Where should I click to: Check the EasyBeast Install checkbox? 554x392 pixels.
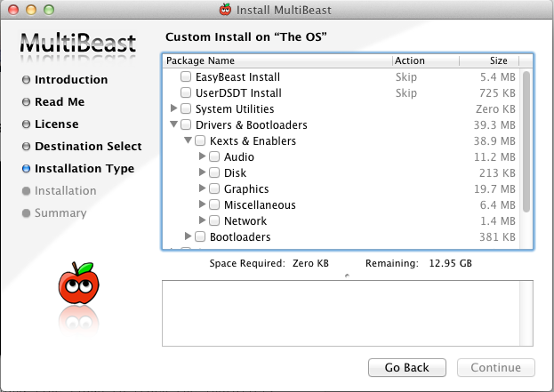pyautogui.click(x=186, y=76)
